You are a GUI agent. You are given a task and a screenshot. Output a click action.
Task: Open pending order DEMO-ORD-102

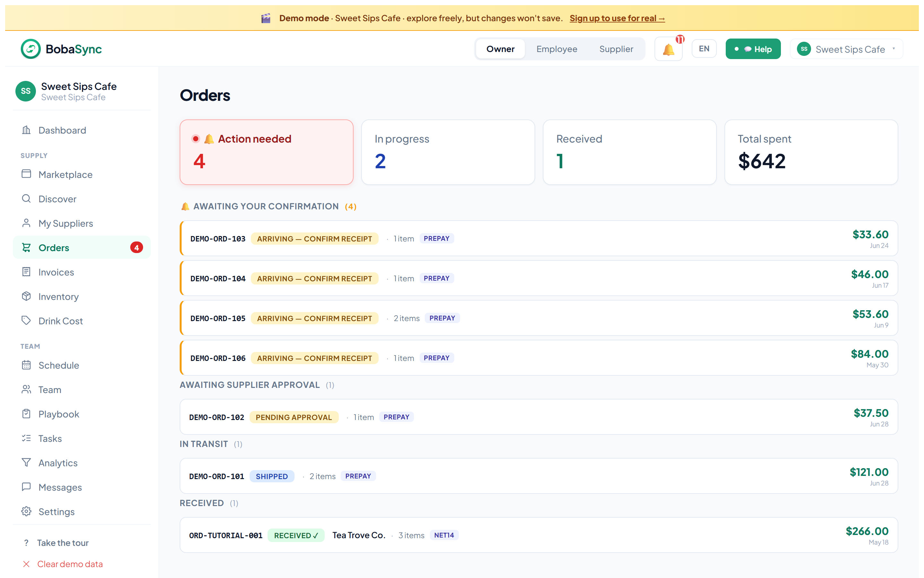click(x=539, y=417)
